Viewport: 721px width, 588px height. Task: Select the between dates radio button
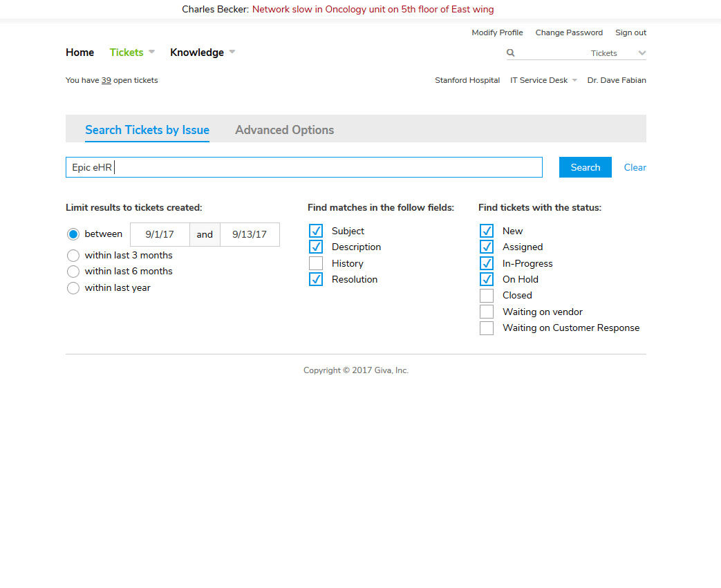[73, 234]
